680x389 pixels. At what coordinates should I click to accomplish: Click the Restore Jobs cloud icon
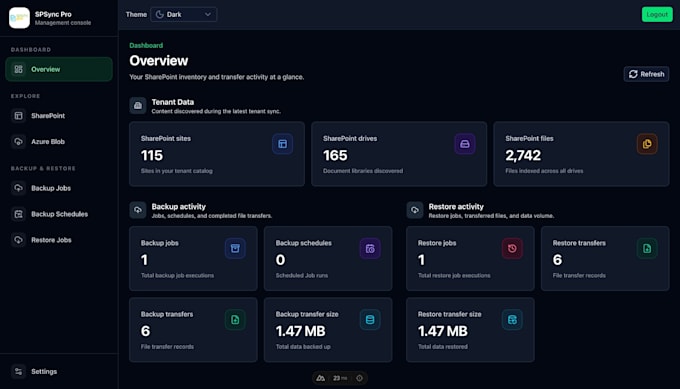coord(18,240)
